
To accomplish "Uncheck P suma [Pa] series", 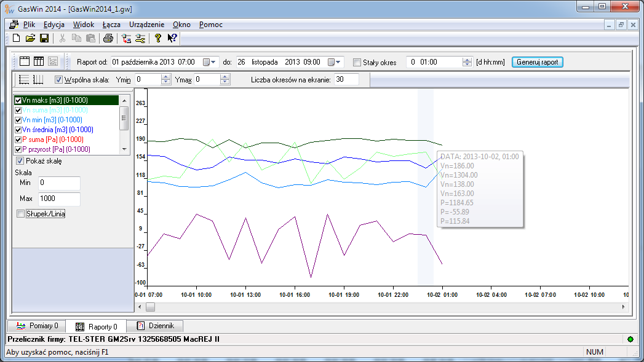I will [x=18, y=140].
